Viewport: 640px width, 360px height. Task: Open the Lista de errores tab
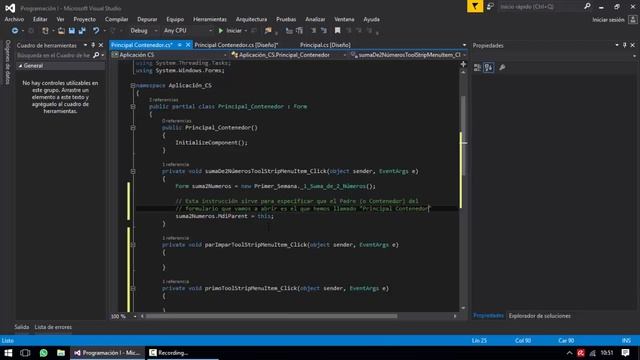point(53,327)
